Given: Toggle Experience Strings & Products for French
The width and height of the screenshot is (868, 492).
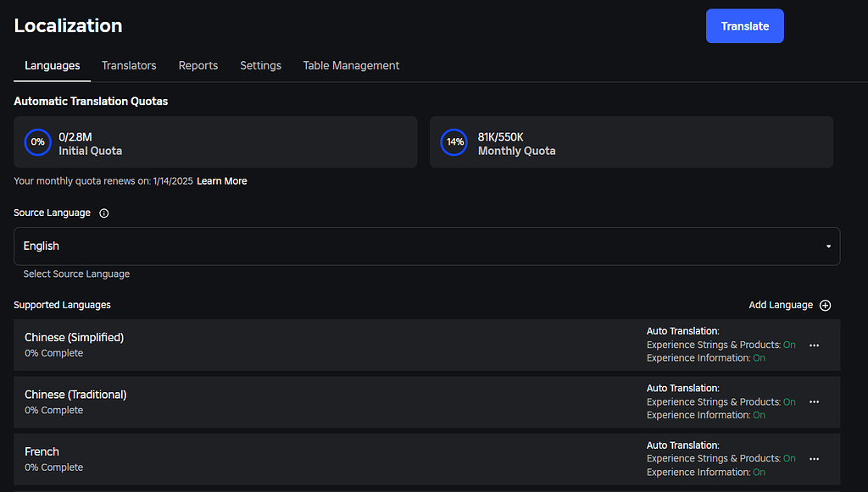Looking at the screenshot, I should [x=789, y=458].
